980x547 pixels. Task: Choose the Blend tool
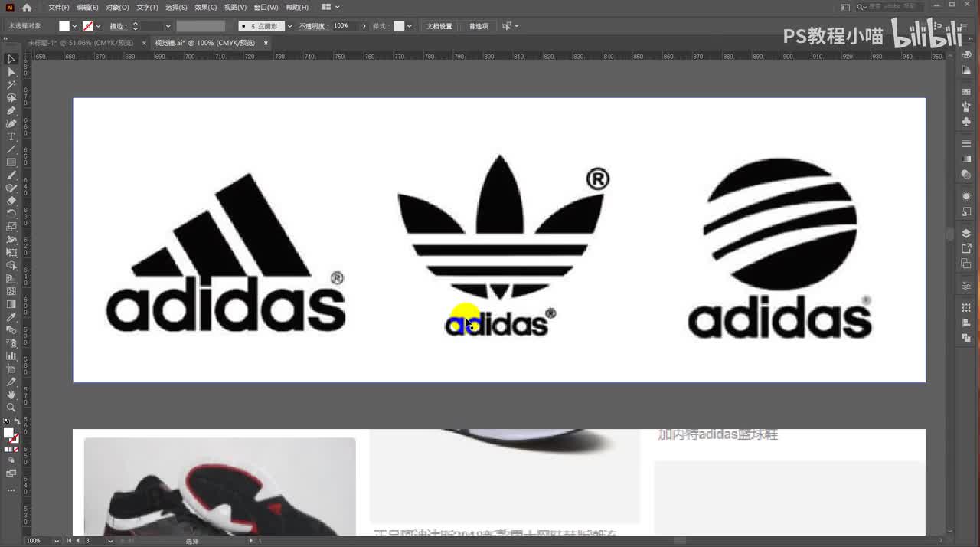11,330
